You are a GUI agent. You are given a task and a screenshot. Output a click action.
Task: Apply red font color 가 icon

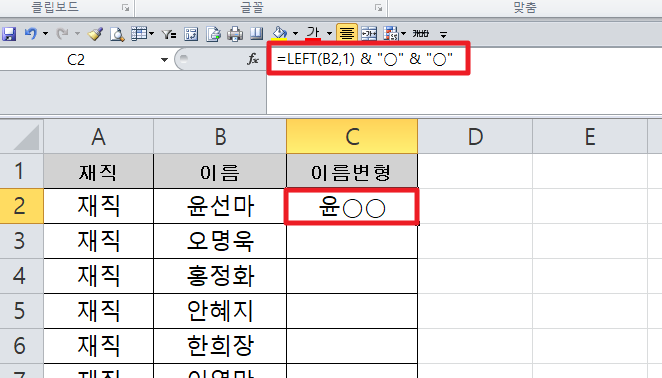(313, 33)
